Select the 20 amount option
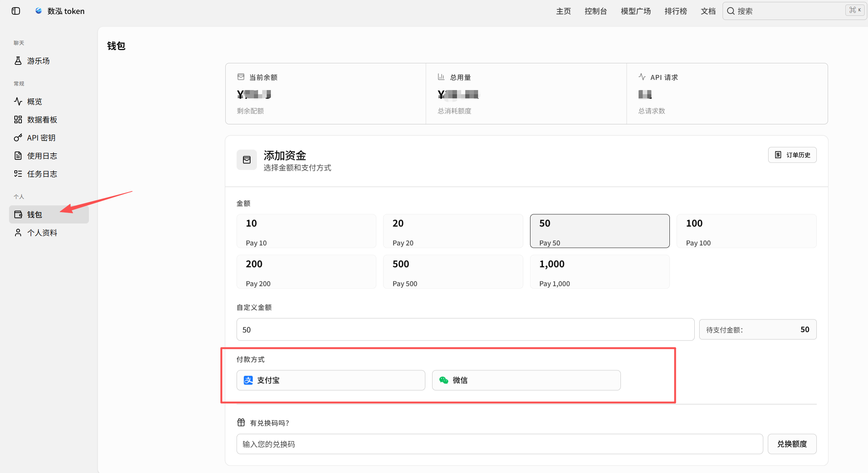 tap(453, 231)
